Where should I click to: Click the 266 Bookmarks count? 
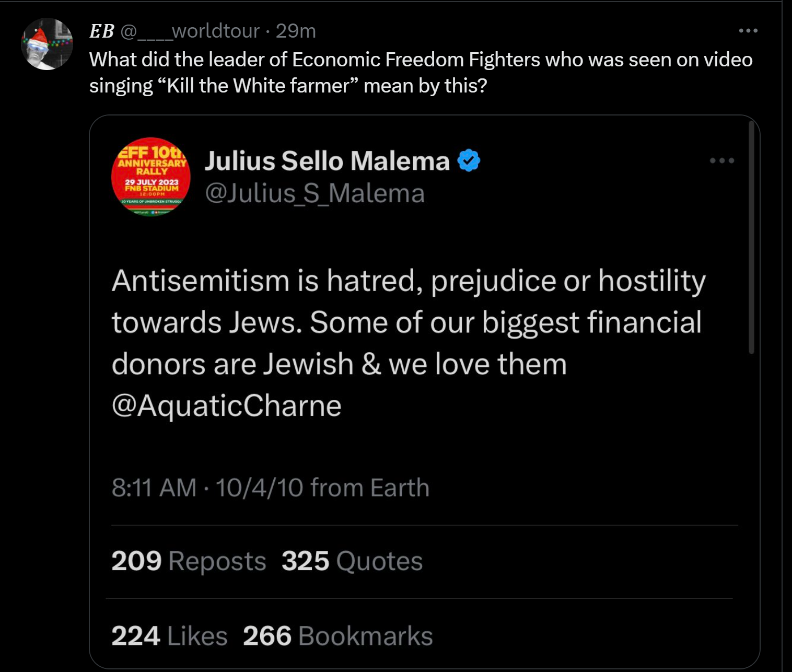pos(338,636)
